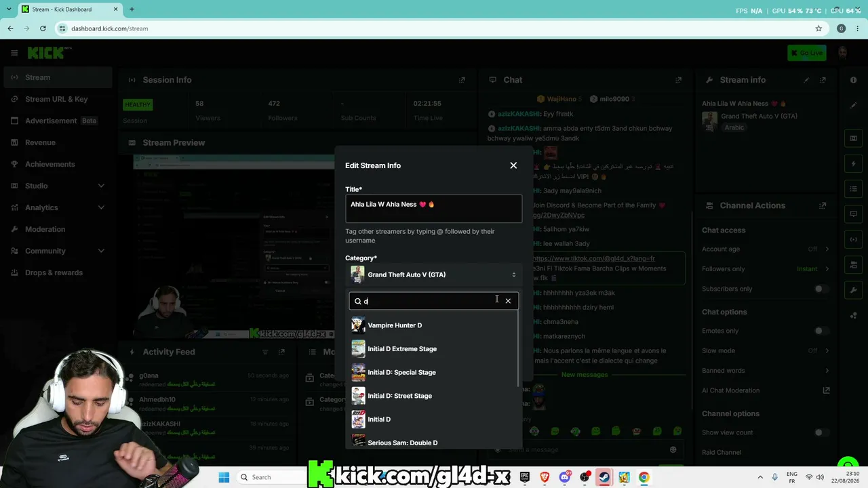Image resolution: width=868 pixels, height=488 pixels.
Task: Click the pencil icon in right rail
Action: (x=854, y=105)
